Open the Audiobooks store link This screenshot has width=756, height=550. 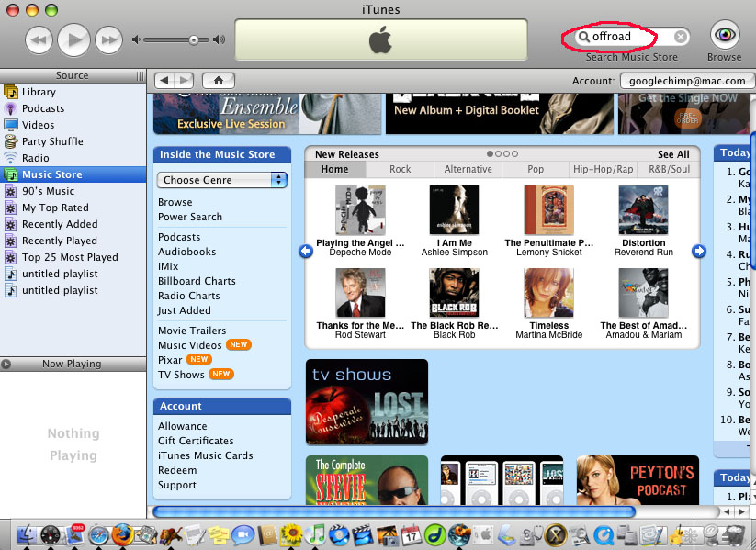187,252
